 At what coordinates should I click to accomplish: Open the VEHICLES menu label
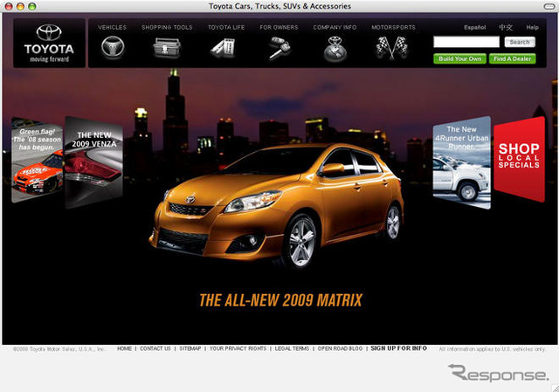pos(113,27)
